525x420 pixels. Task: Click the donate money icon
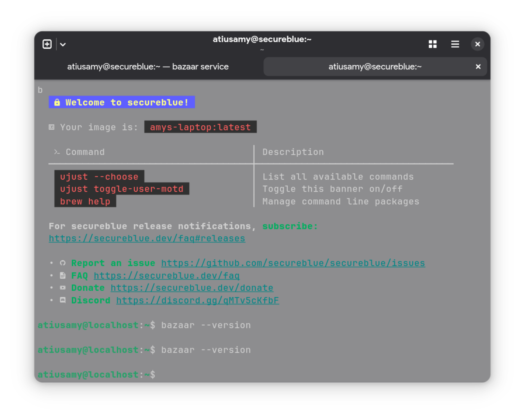click(x=63, y=288)
